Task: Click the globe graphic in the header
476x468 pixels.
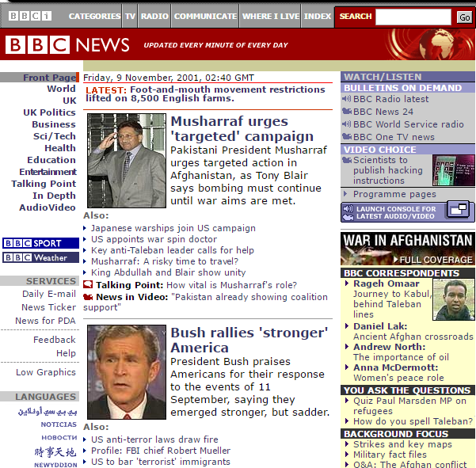Action: [x=436, y=44]
